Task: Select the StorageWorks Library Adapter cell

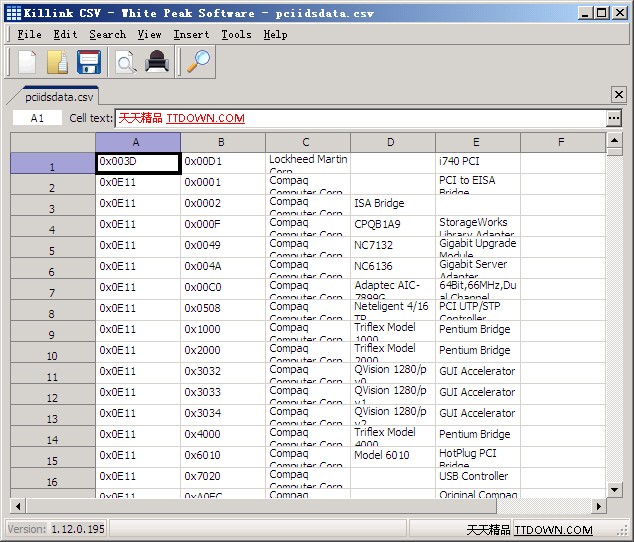Action: (x=478, y=226)
